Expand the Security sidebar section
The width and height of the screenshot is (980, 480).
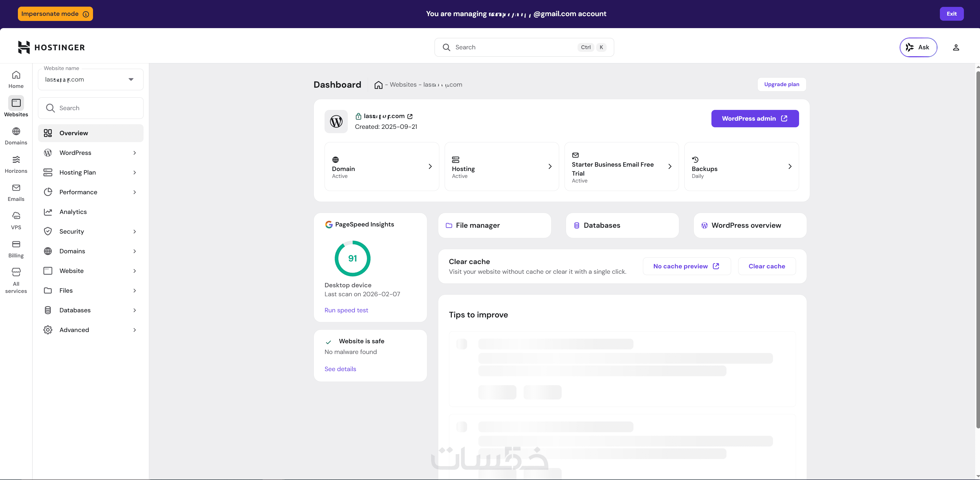90,231
